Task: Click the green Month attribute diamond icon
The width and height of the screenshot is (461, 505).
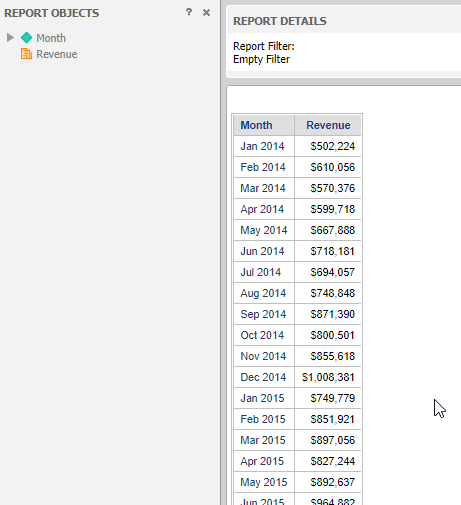Action: [x=26, y=38]
